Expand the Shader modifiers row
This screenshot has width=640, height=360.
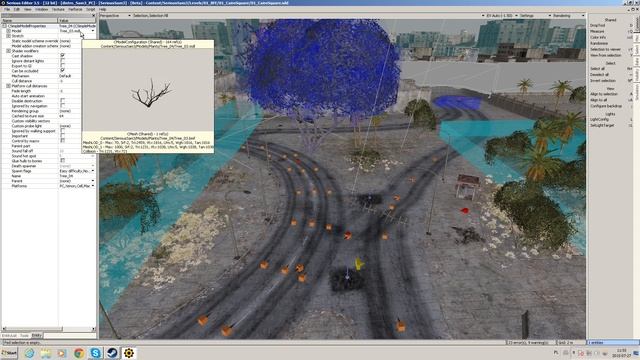tap(9, 51)
